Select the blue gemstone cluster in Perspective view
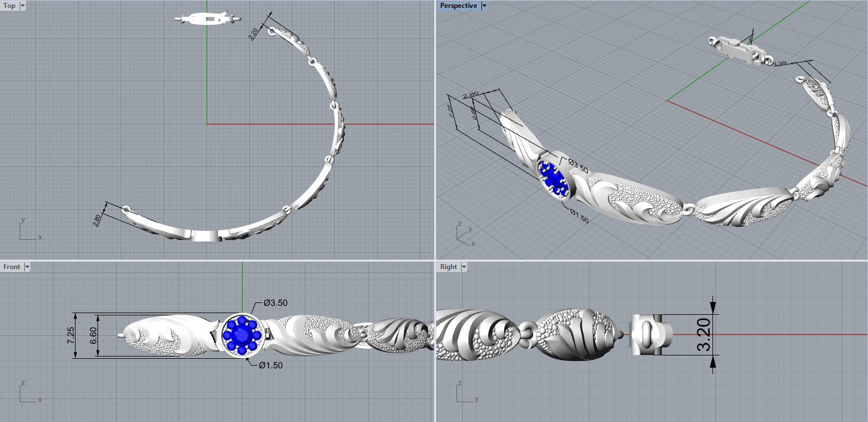Screen dimensions: 868x422 point(554,179)
